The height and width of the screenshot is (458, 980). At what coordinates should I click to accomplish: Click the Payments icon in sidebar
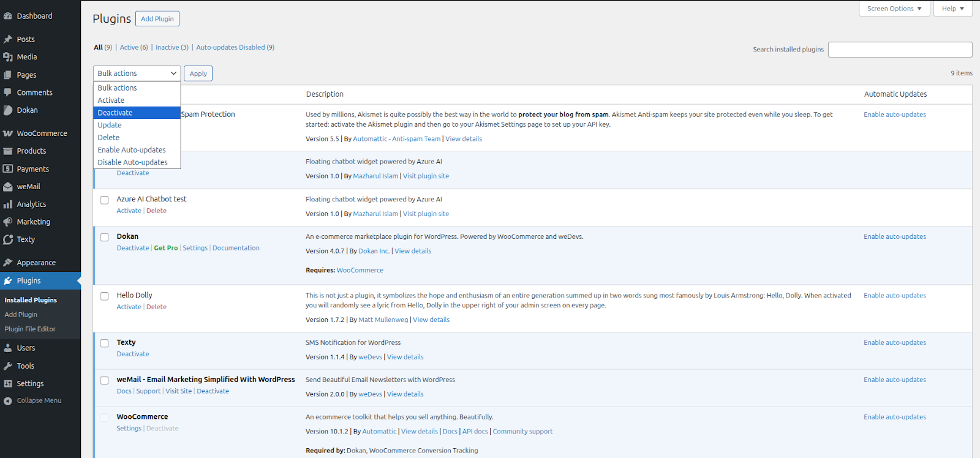tap(8, 169)
